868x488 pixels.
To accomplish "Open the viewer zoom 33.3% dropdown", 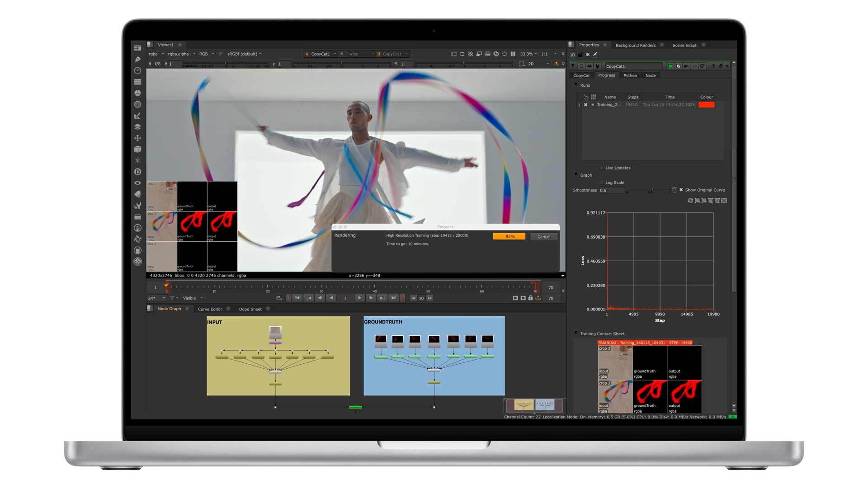I will pos(528,54).
